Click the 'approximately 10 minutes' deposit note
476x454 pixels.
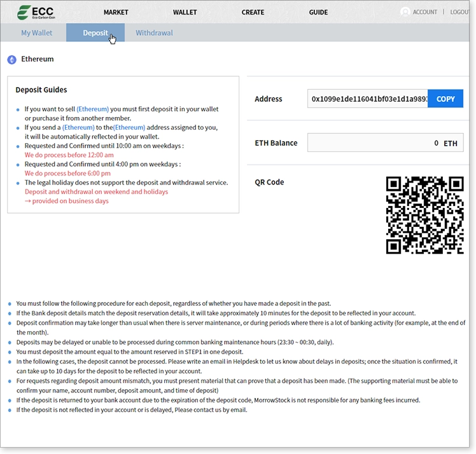pos(216,313)
